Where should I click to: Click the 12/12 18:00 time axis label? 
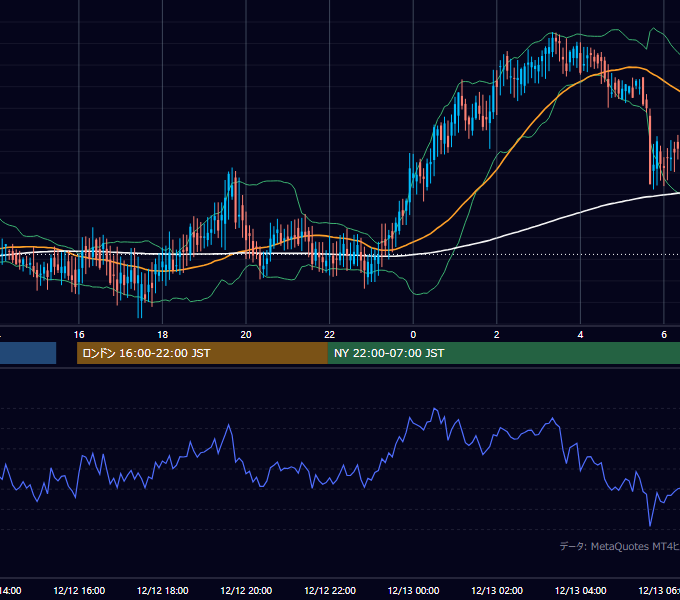pyautogui.click(x=163, y=591)
